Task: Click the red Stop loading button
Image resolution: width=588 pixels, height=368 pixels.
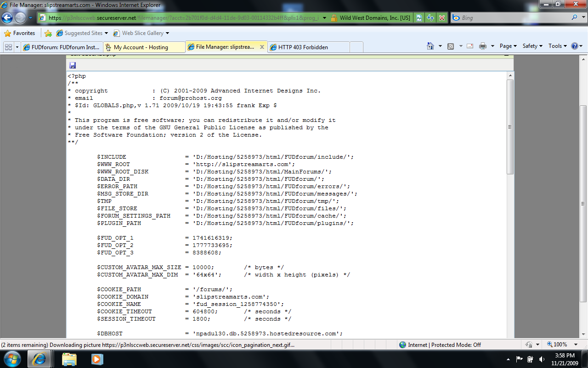Action: [442, 18]
